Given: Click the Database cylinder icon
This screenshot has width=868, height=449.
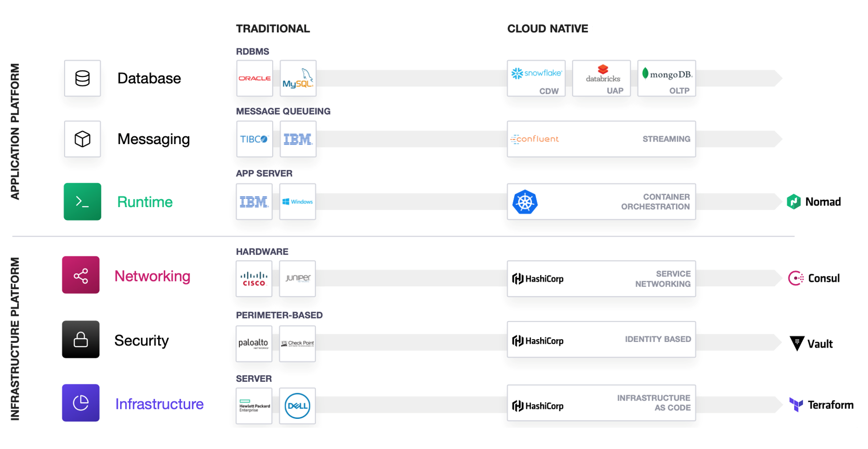Looking at the screenshot, I should tap(82, 78).
